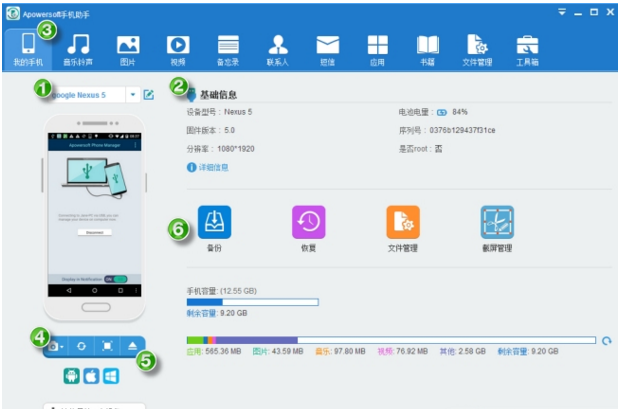Click the purple 恢复 restore icon
Viewport: 622px width, 409px height.
pos(309,222)
